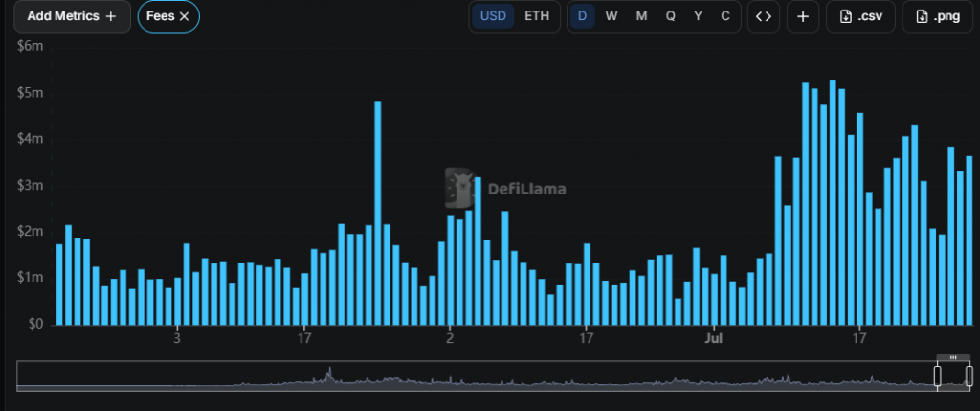Download chart as .png
Image resolution: width=980 pixels, height=411 pixels.
pos(938,16)
